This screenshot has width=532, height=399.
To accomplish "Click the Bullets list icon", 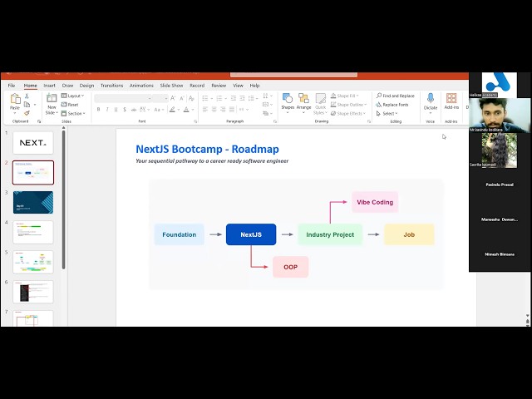I will pos(205,98).
